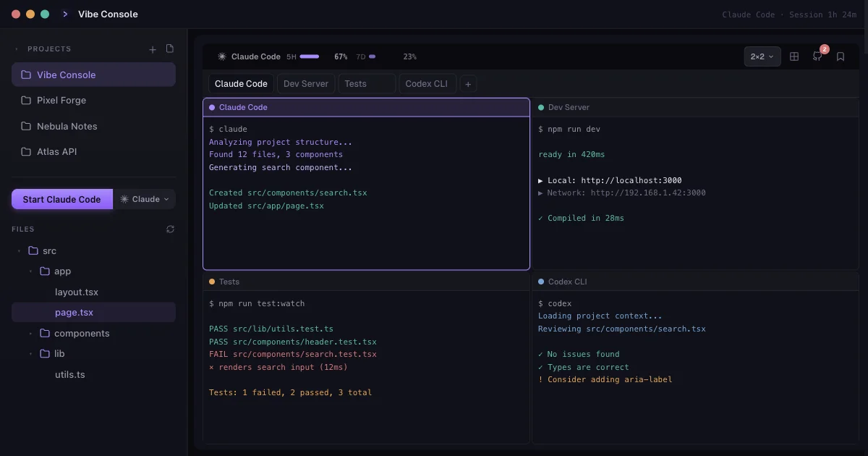Click "✓ No issues found" line
Image resolution: width=868 pixels, height=456 pixels.
pos(579,355)
